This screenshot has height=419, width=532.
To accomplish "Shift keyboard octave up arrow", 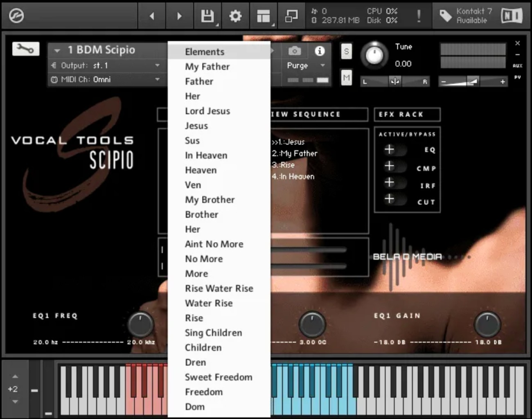I will point(15,376).
